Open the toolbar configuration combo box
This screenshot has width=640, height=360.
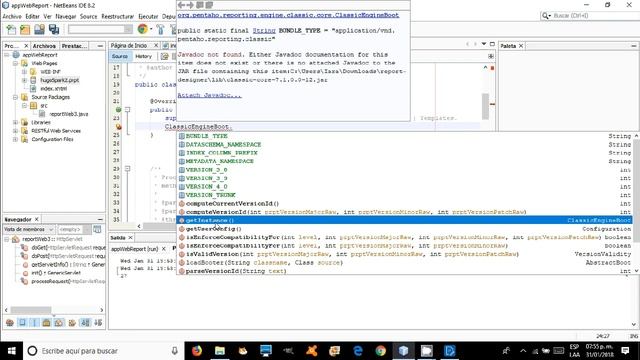pos(100,29)
